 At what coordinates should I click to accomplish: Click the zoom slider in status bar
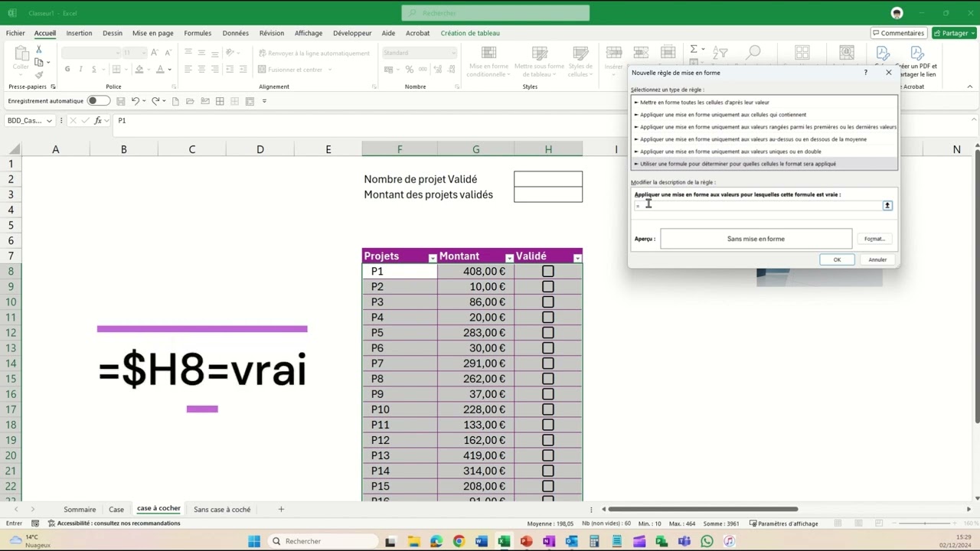(925, 523)
